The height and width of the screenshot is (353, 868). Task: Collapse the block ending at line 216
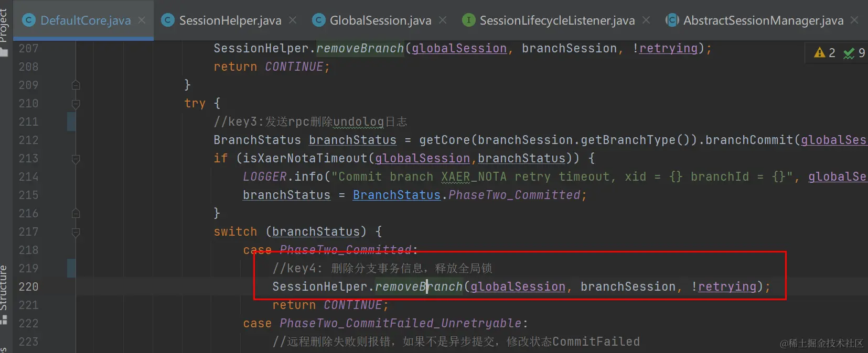(x=76, y=213)
